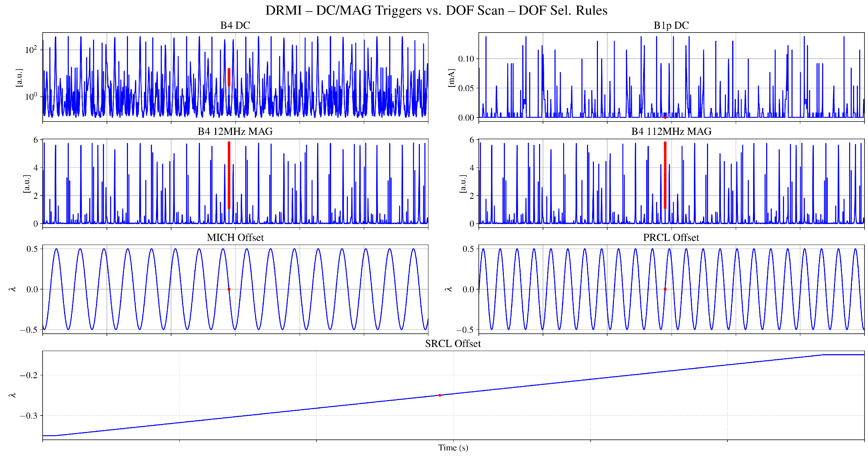
Task: Click the Time (s) axis label
Action: pyautogui.click(x=453, y=447)
